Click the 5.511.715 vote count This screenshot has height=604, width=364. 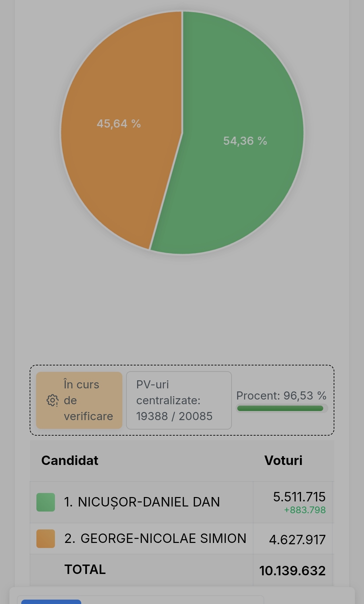pos(299,497)
